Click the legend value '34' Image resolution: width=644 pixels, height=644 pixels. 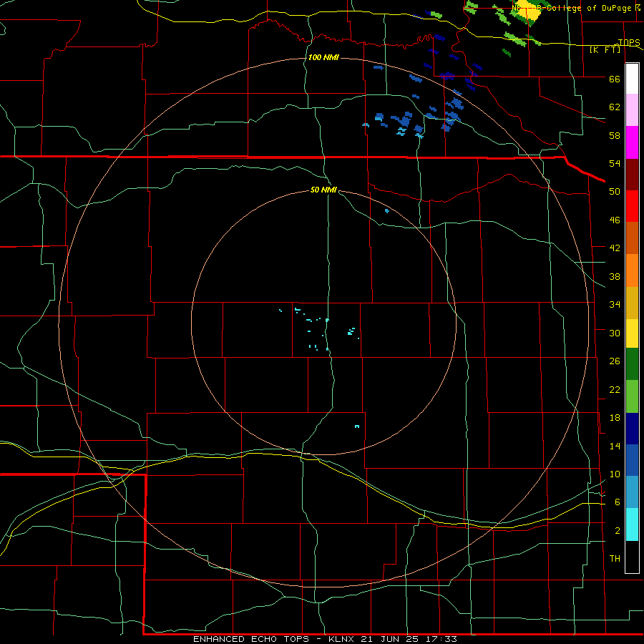click(615, 304)
